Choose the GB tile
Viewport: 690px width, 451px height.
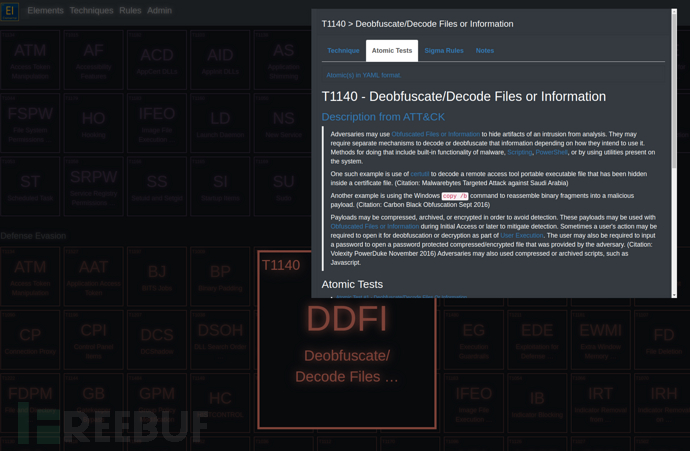click(93, 403)
